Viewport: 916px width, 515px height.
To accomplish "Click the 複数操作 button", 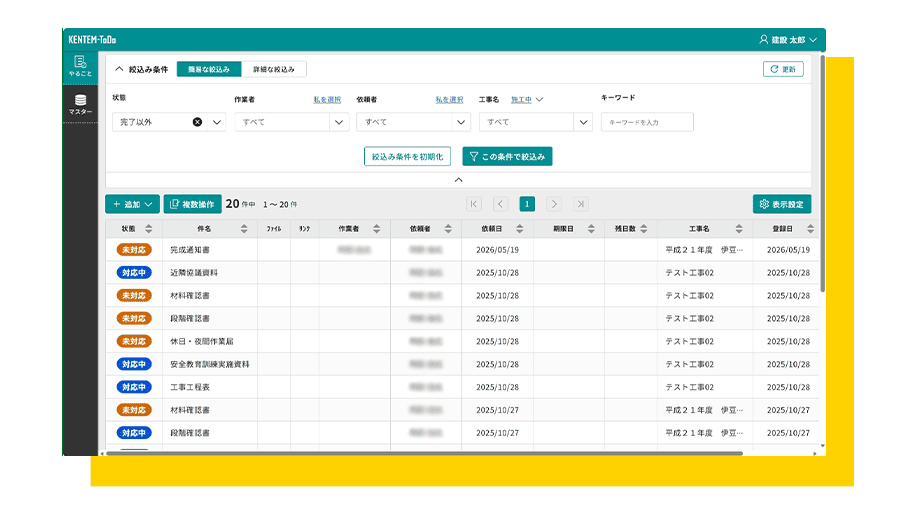I will 192,204.
